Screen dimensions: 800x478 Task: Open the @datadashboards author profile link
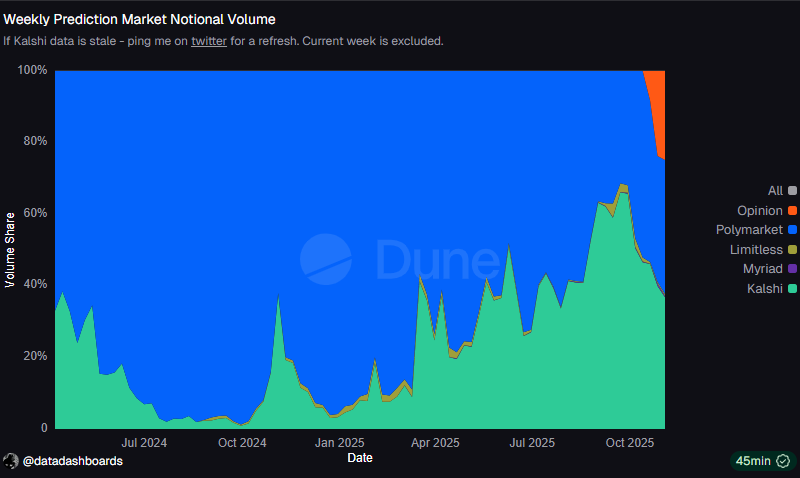tap(76, 461)
